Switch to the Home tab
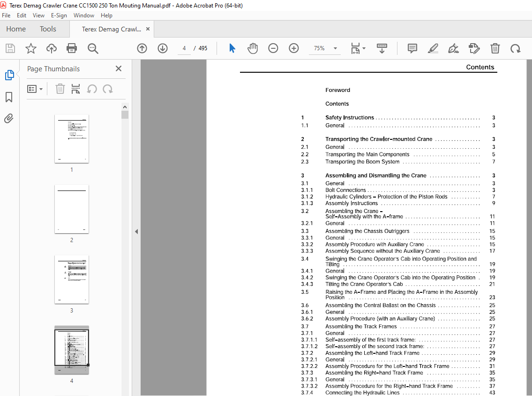Screen dimensions: 532x396 [x=16, y=29]
